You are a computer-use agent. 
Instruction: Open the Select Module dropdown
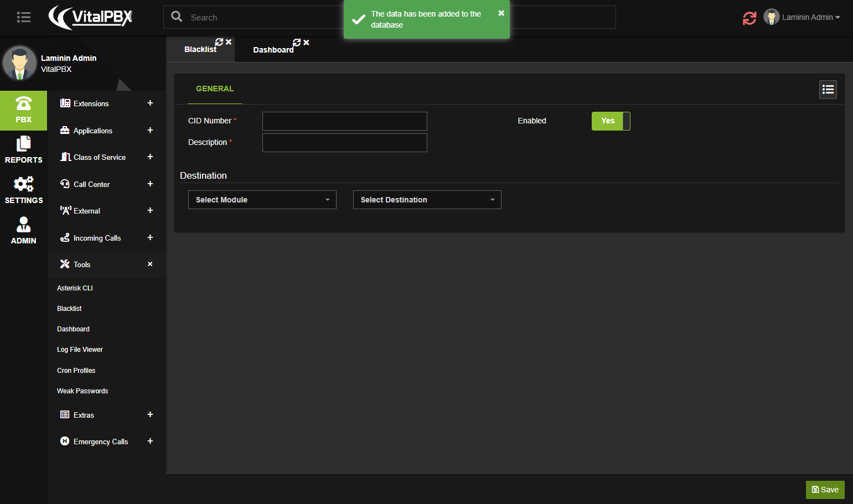pyautogui.click(x=262, y=200)
